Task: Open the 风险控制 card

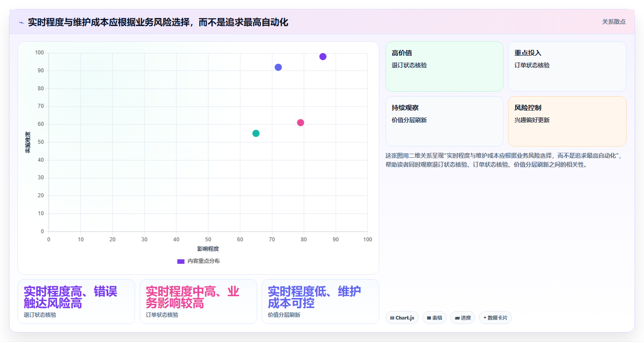Action: (x=567, y=121)
